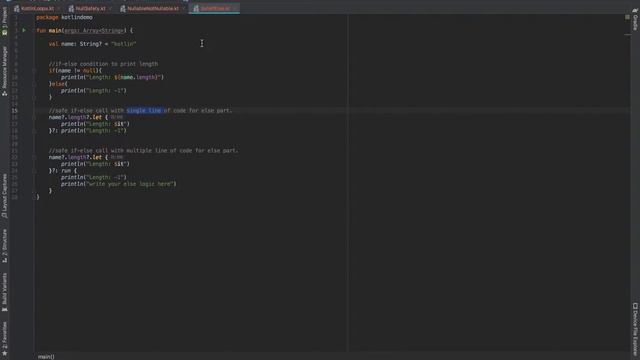Collapse the if(name != null) block fold marker
Viewport: 640px width, 360px height.
click(x=34, y=71)
